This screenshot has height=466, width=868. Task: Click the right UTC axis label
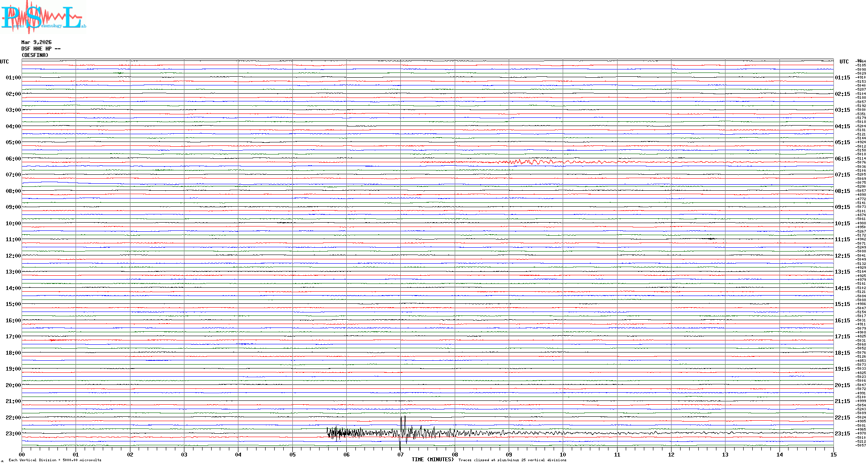(844, 62)
